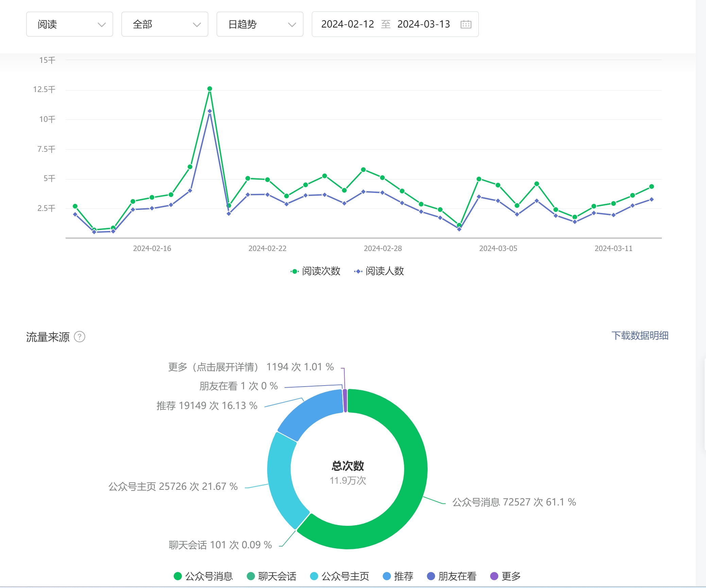Click the 流量来源 help question icon
The width and height of the screenshot is (706, 588).
pyautogui.click(x=80, y=337)
